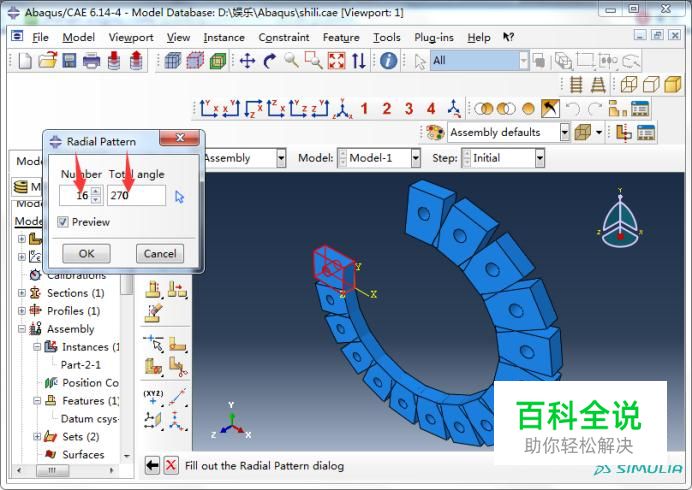692x490 pixels.
Task: Open model database folder icon
Action: coord(48,60)
